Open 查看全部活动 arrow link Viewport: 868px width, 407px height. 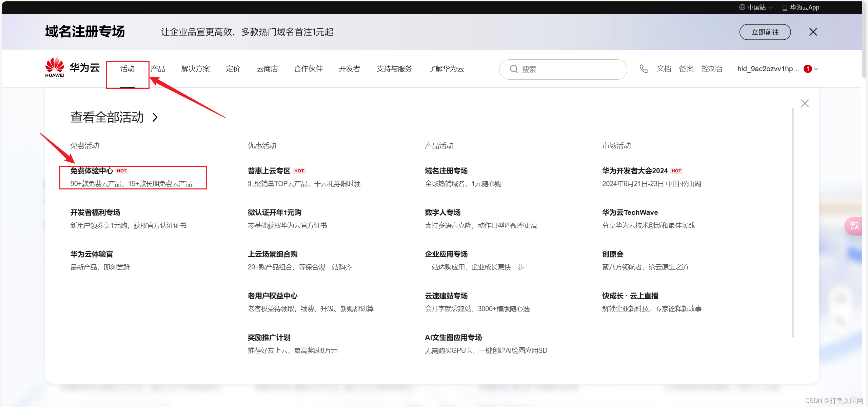click(x=155, y=117)
